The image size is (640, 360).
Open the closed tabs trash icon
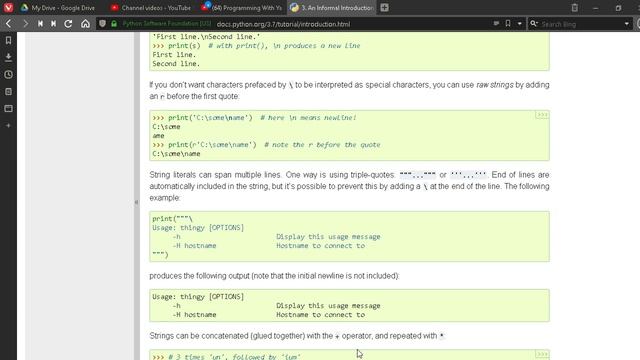[x=574, y=8]
